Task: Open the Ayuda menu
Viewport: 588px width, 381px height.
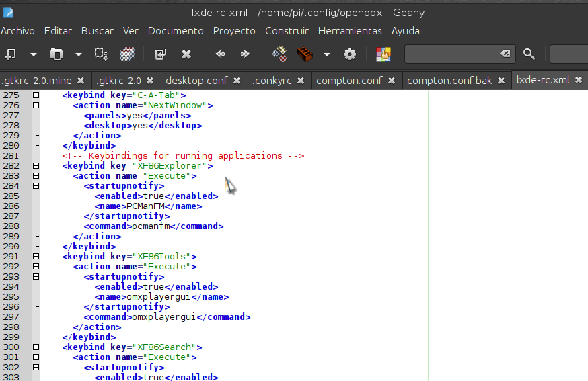Action: coord(406,31)
